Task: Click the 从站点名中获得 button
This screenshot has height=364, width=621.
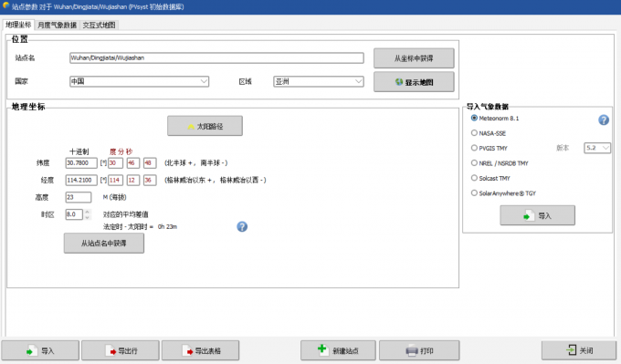Action: pyautogui.click(x=104, y=244)
